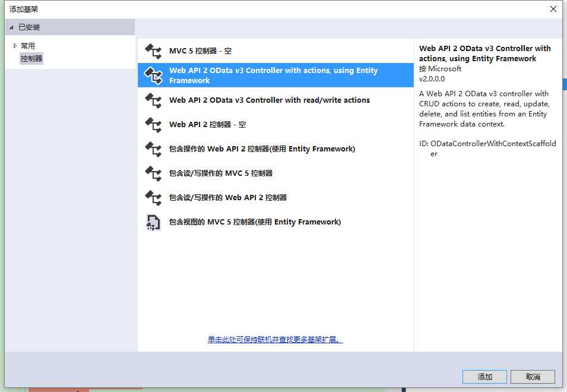This screenshot has width=567, height=392.
Task: Click the Web API 2 控制器 - 空 icon
Action: pos(153,124)
